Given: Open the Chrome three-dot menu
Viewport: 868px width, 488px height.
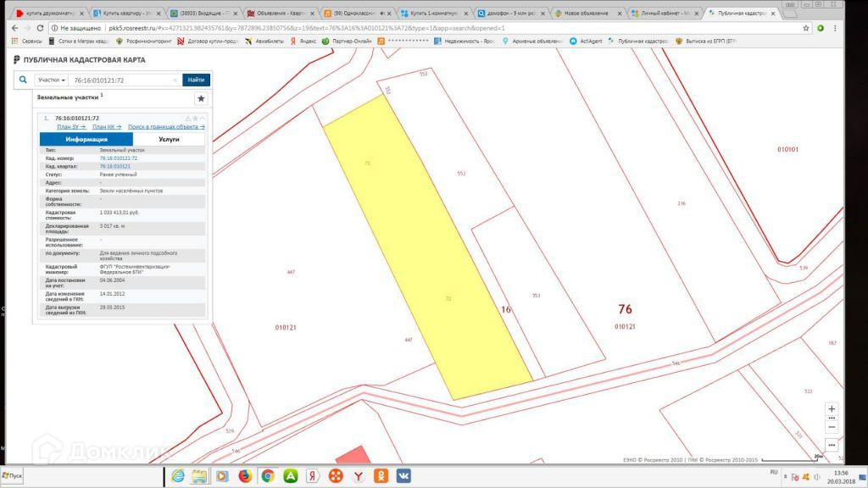Looking at the screenshot, I should click(835, 28).
